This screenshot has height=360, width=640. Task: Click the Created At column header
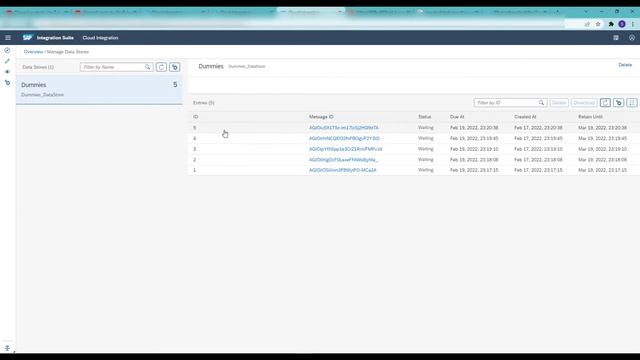coord(525,117)
